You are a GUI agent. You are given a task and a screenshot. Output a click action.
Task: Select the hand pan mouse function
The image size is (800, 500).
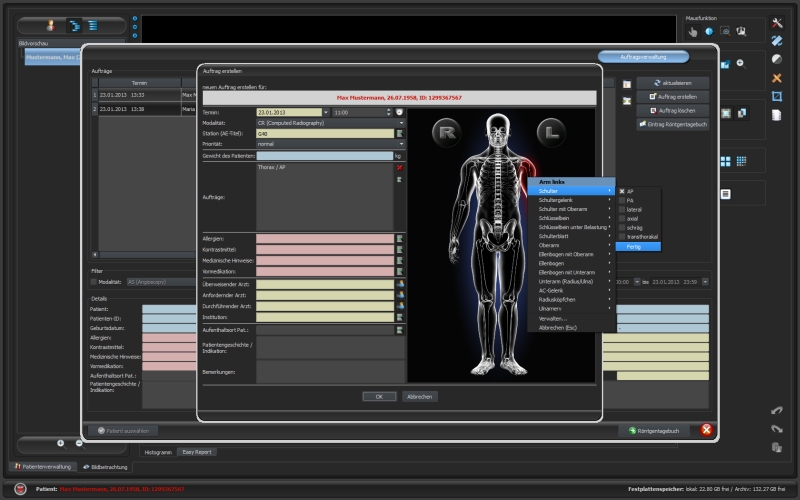(x=691, y=31)
